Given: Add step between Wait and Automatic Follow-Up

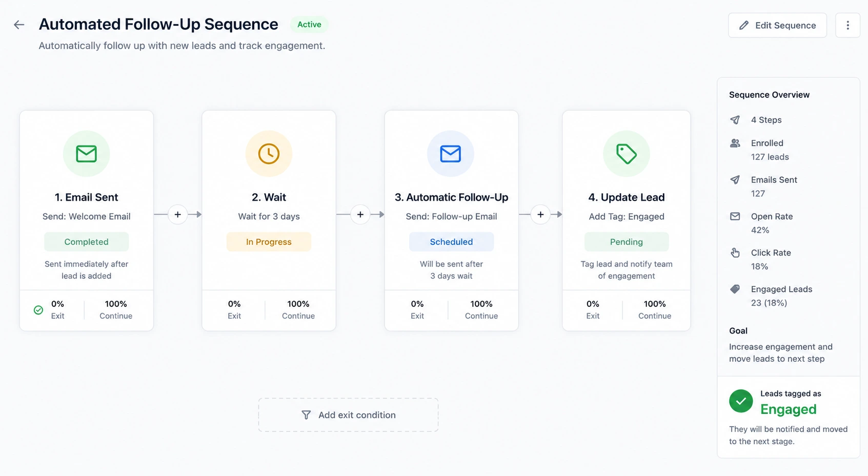Looking at the screenshot, I should pyautogui.click(x=360, y=215).
